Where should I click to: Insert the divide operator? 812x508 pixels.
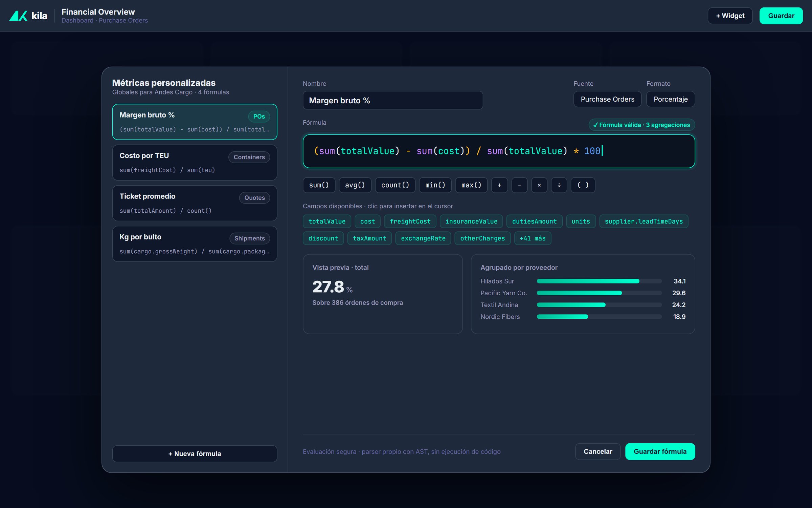coord(559,185)
